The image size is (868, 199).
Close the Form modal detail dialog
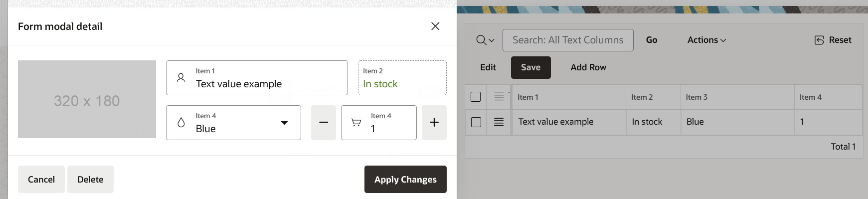pos(435,26)
